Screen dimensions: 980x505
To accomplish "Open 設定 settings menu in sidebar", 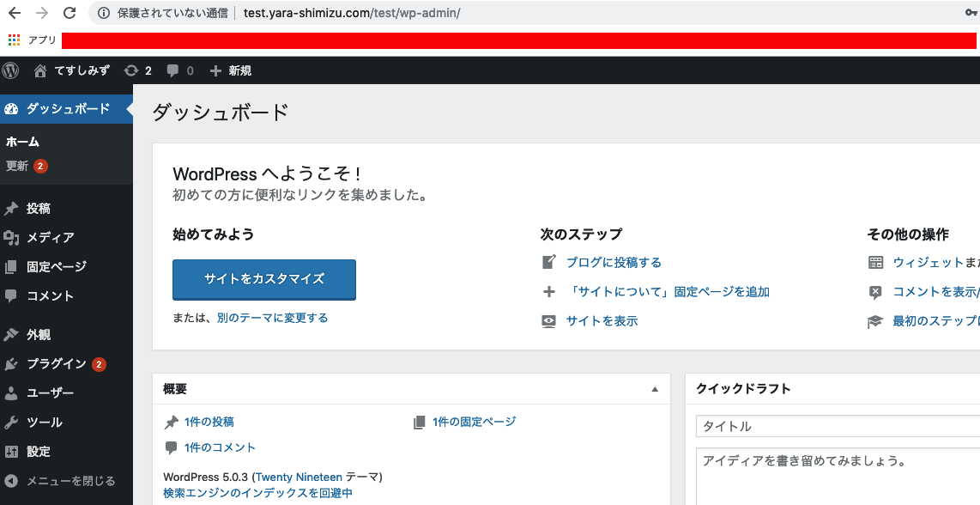I will (x=39, y=452).
